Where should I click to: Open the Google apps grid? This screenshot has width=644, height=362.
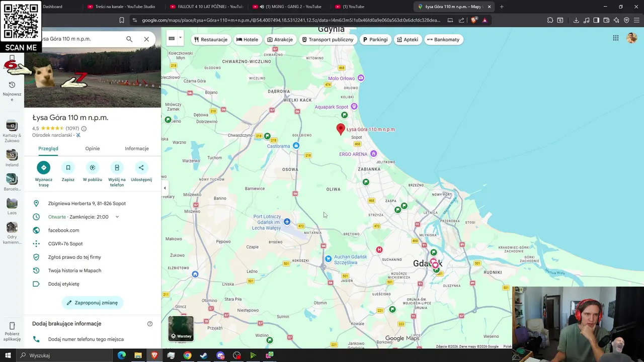click(616, 38)
